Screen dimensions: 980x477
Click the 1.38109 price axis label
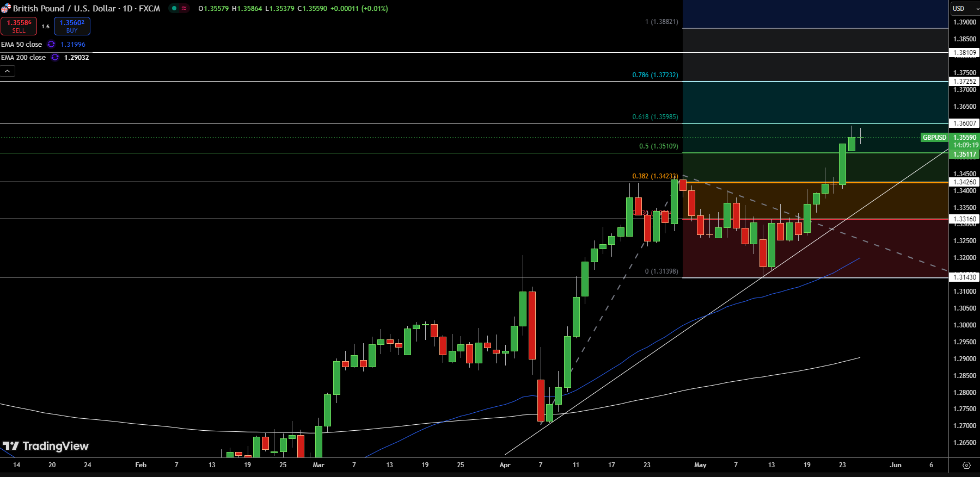point(964,53)
